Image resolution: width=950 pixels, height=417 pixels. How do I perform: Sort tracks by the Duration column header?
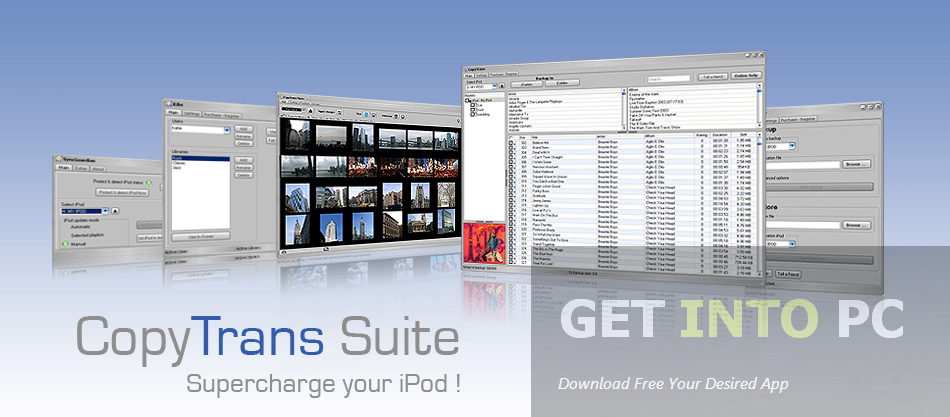click(720, 135)
